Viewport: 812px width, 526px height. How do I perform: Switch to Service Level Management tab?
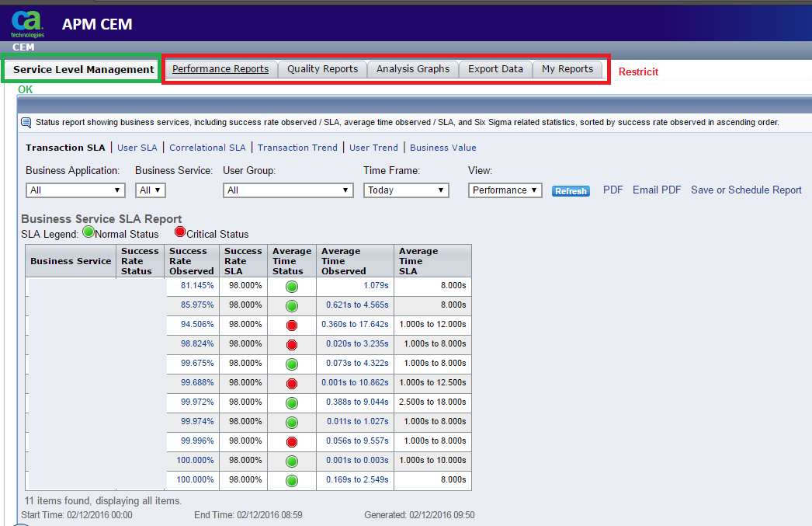pyautogui.click(x=83, y=69)
